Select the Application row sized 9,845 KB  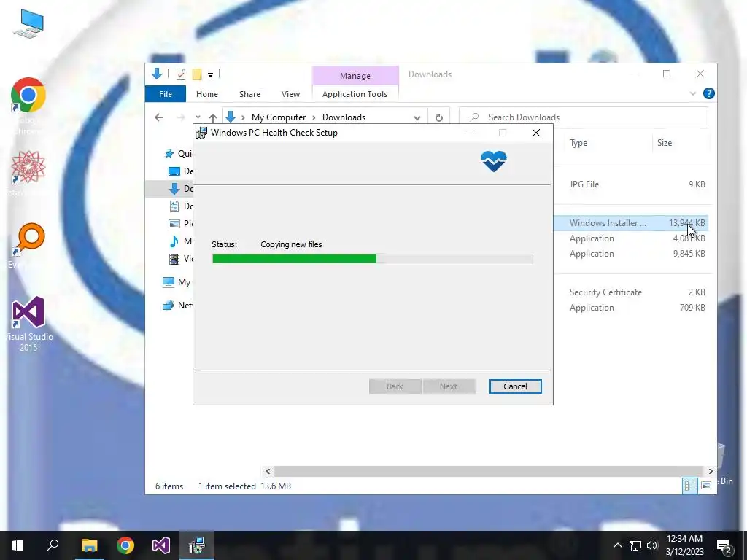tap(631, 254)
